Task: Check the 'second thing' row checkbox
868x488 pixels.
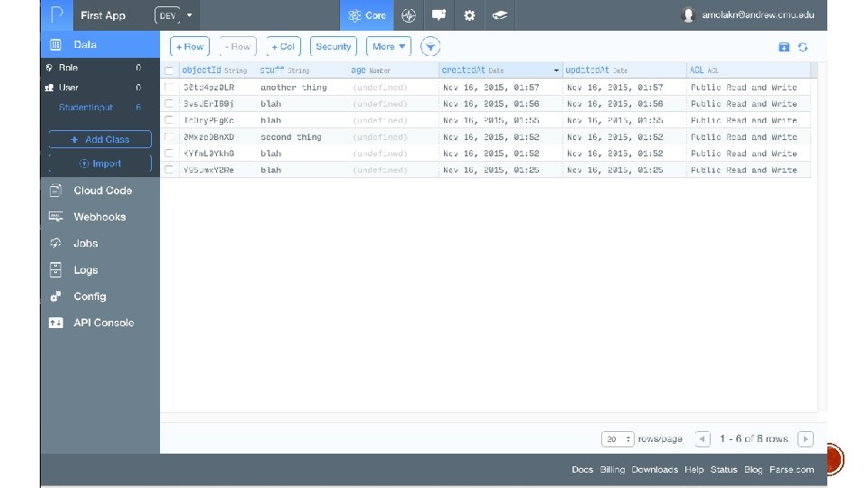Action: coord(169,136)
